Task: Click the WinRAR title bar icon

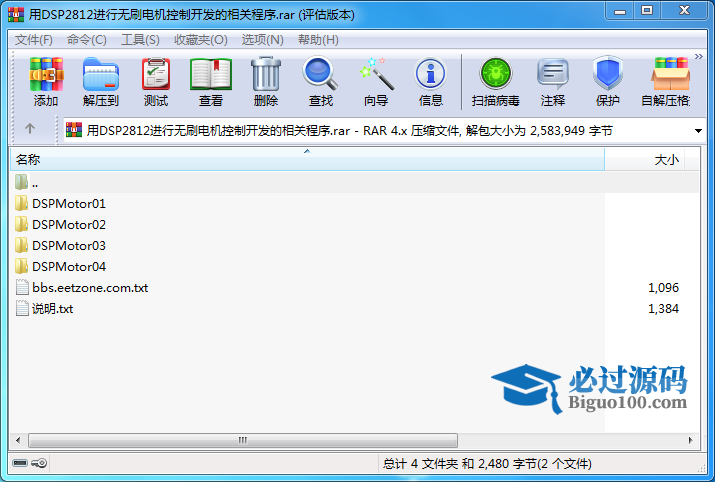Action: point(16,15)
